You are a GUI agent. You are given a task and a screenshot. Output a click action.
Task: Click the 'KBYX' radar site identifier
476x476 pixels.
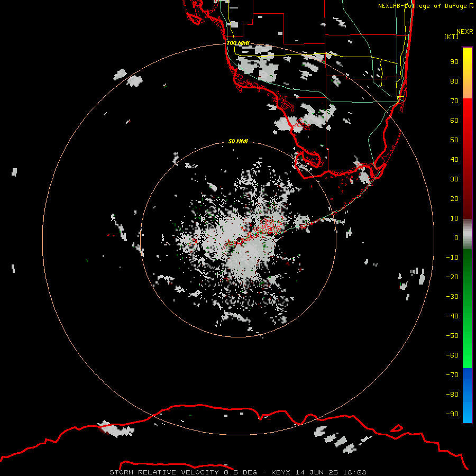click(x=280, y=472)
